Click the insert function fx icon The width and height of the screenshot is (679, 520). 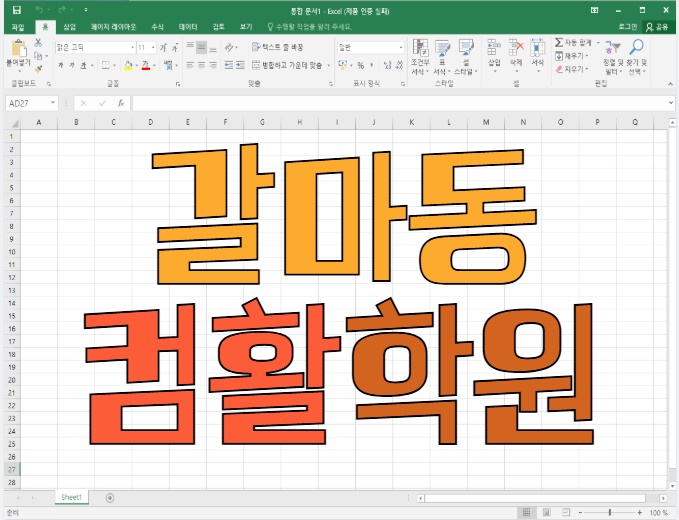121,103
